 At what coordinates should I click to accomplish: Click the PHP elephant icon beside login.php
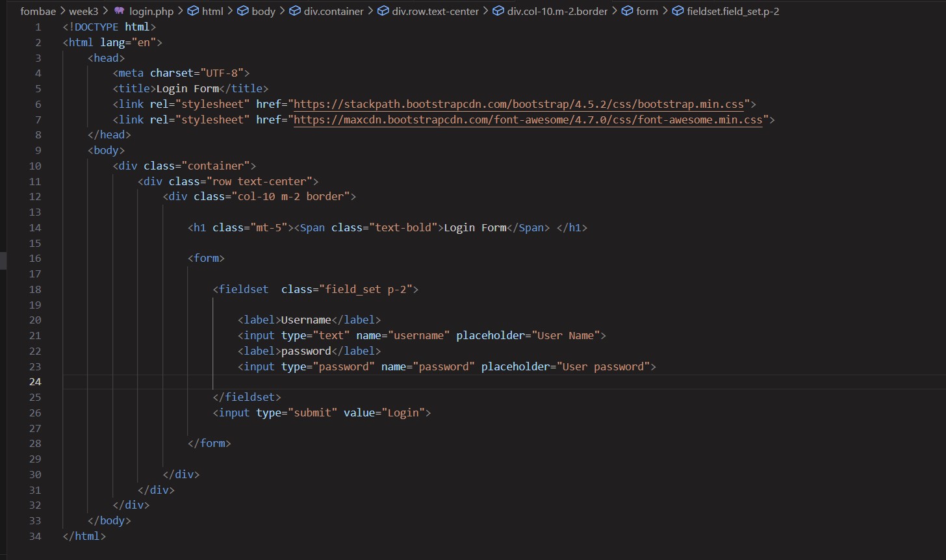pos(119,11)
